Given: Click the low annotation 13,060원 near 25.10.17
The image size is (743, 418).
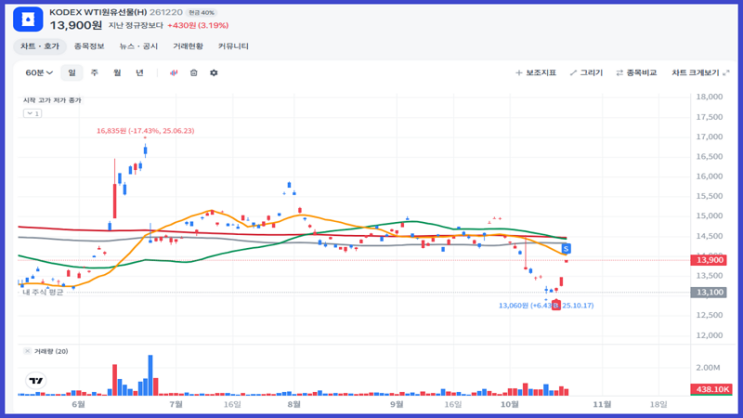Looking at the screenshot, I should coord(546,306).
